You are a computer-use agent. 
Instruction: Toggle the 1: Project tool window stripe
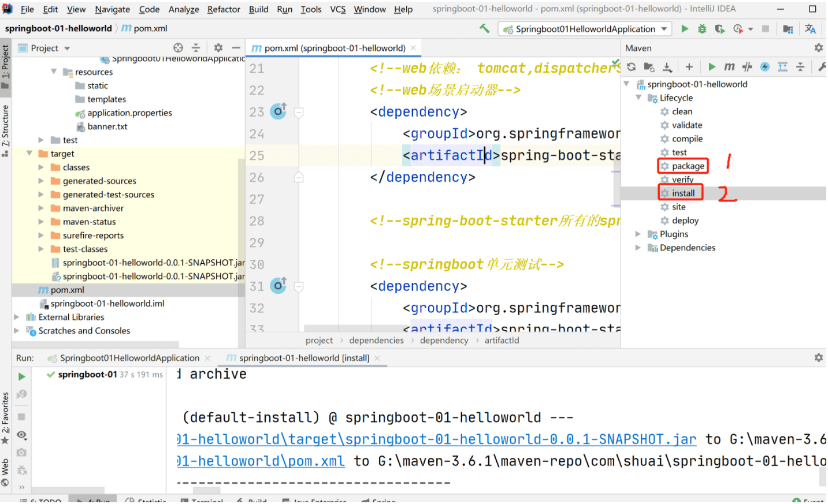(x=5, y=66)
